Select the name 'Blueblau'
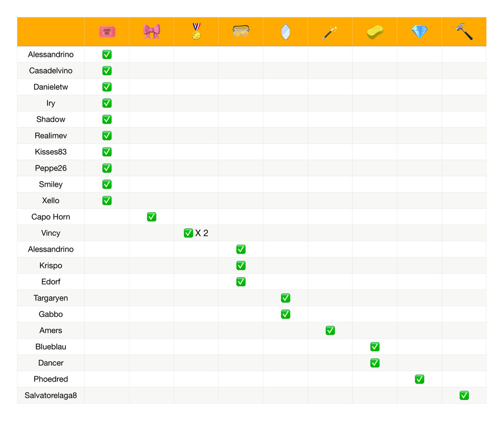 51,347
